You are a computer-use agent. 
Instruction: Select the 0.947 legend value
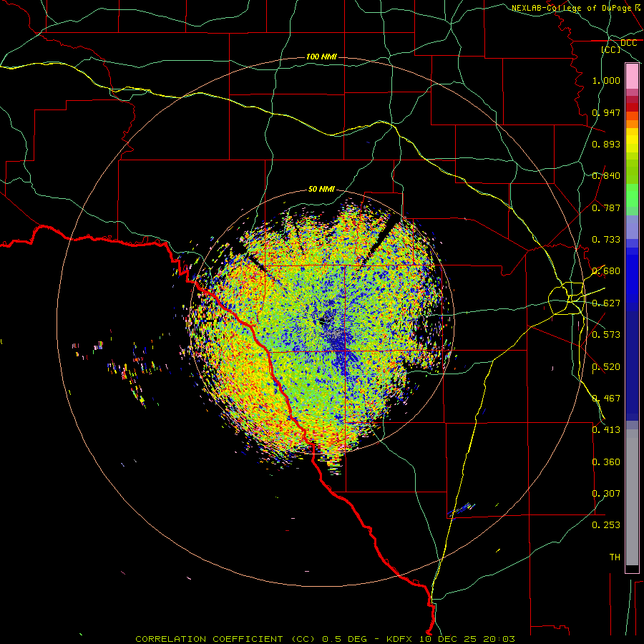pyautogui.click(x=606, y=112)
